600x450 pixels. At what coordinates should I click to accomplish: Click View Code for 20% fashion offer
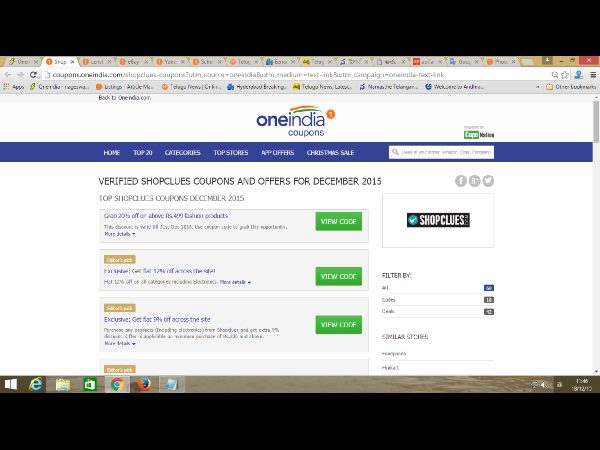click(338, 221)
